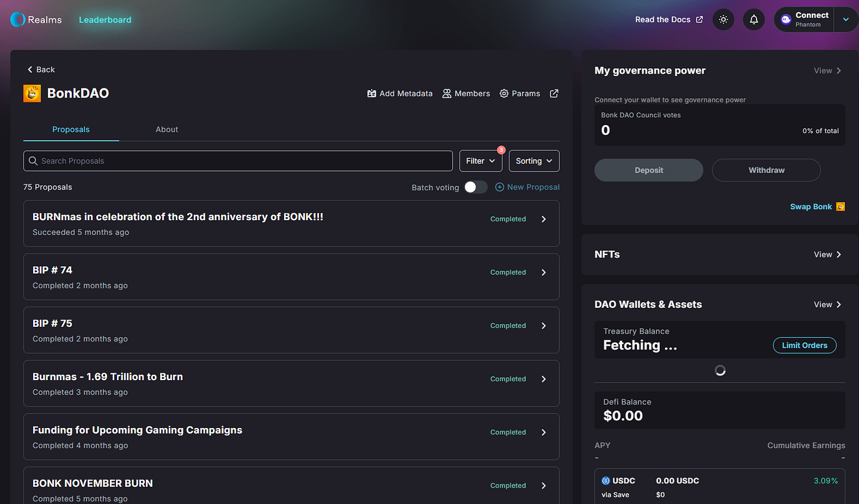Toggle light mode with the sun icon
Viewport: 859px width, 504px height.
[x=723, y=19]
